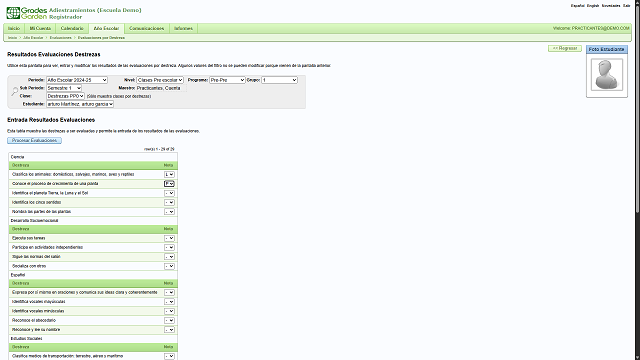Open the Grupo dropdown
The height and width of the screenshot is (360, 640).
(280, 80)
